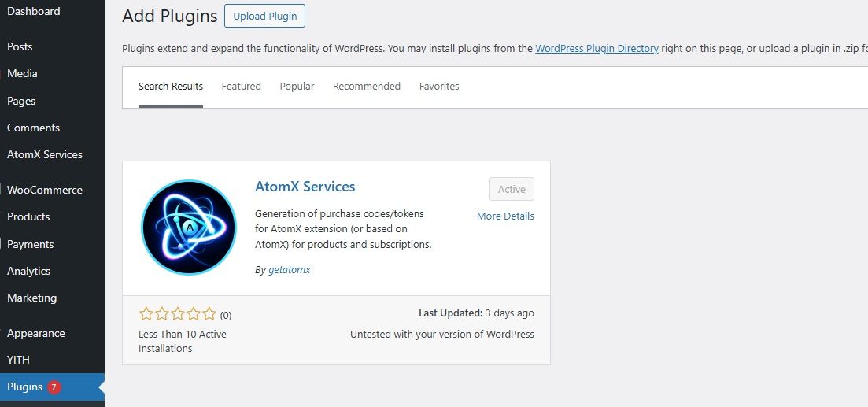Open More Details for AtomX Services
868x407 pixels.
point(505,216)
